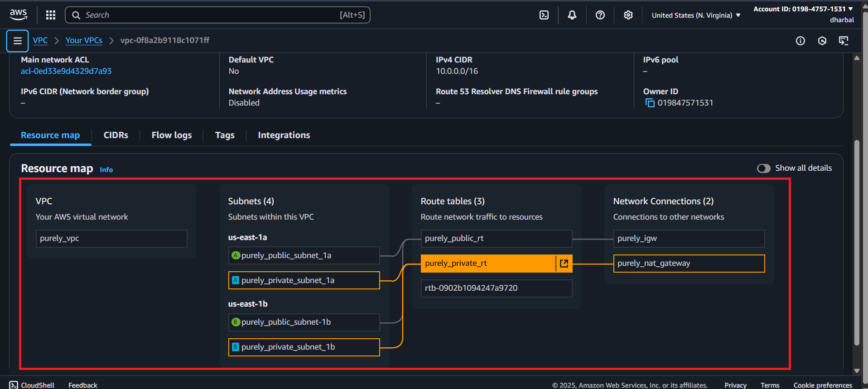Switch to the Integrations tab
The image size is (868, 389).
point(284,135)
